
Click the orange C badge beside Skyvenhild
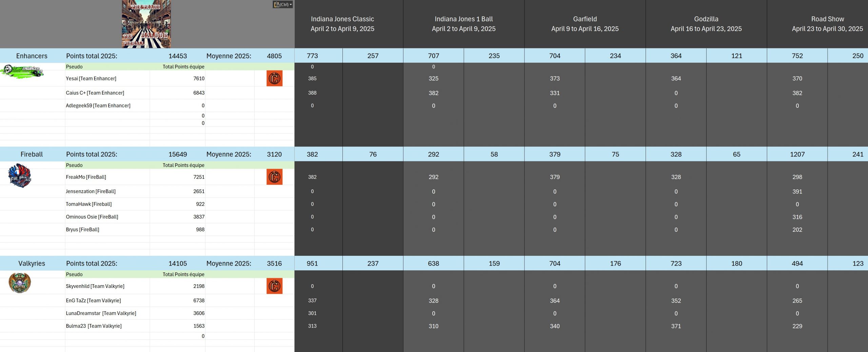tap(274, 286)
